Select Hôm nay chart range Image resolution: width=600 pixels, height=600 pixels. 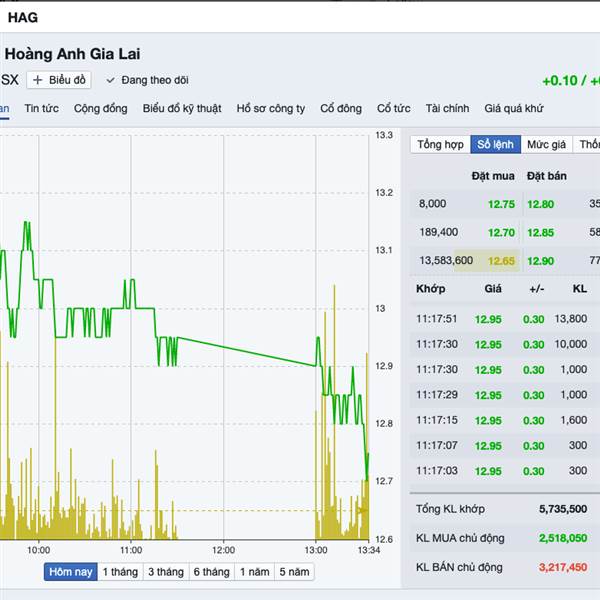pyautogui.click(x=71, y=572)
